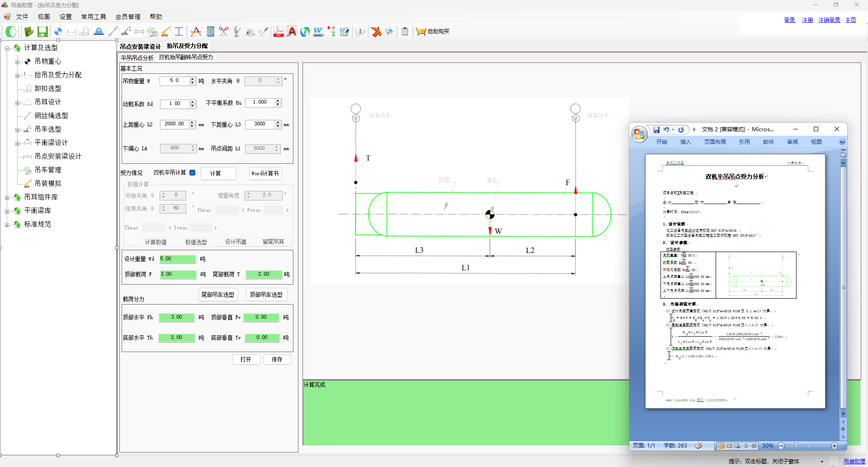Expand the 标准规范 tree node
Image resolution: width=868 pixels, height=467 pixels.
point(7,225)
